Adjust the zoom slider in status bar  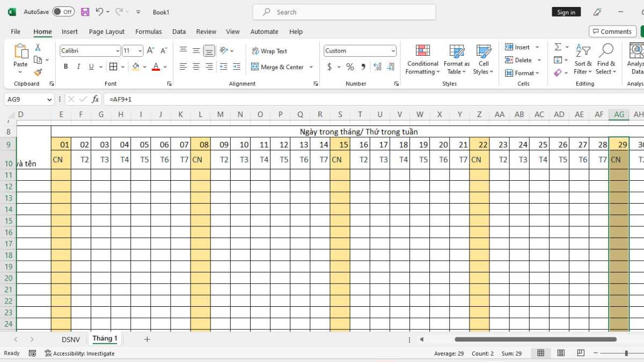point(626,353)
